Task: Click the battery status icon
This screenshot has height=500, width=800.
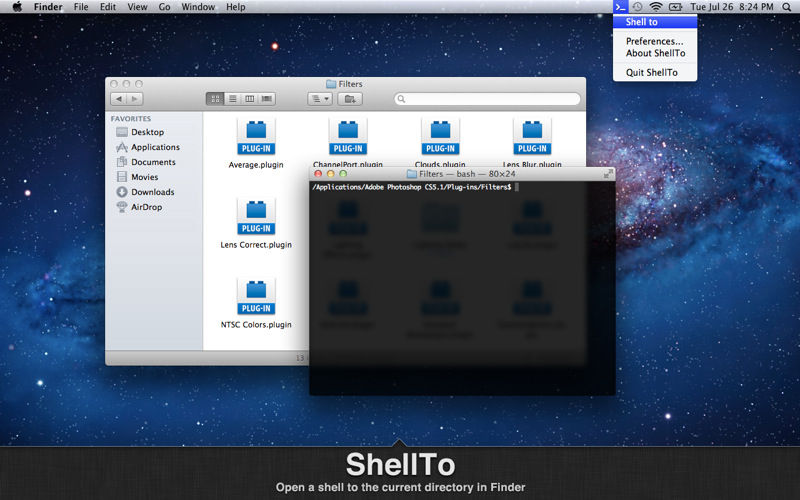Action: (676, 7)
